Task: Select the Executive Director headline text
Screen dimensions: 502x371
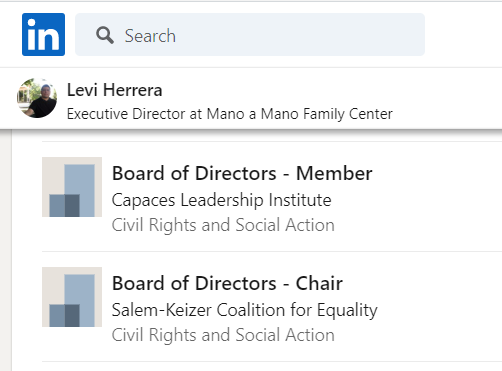Action: [x=230, y=114]
